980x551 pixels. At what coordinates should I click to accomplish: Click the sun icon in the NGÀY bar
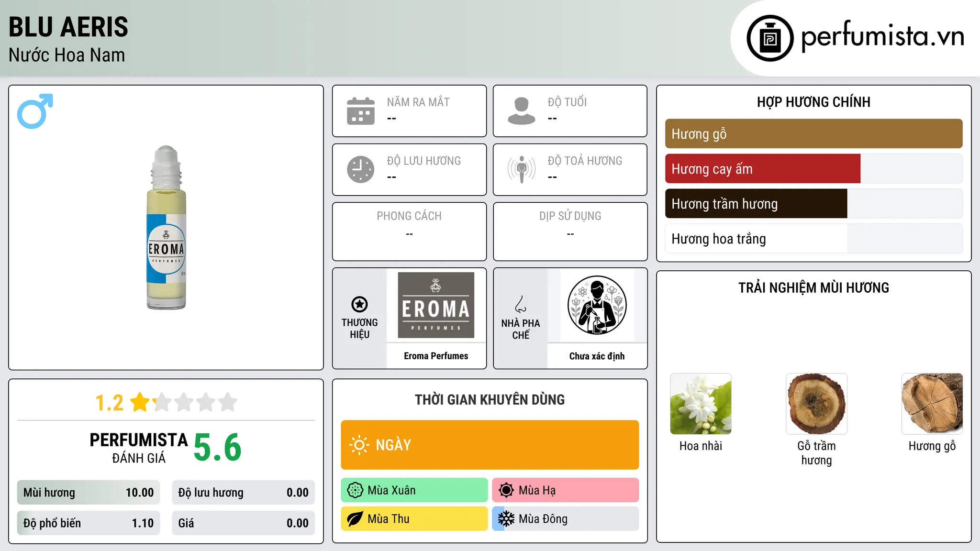coord(359,445)
